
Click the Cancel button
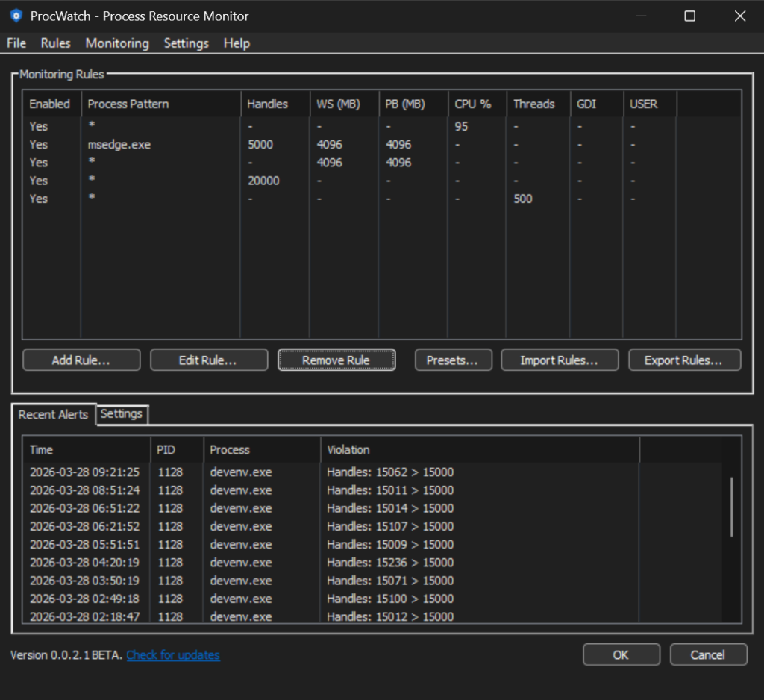tap(708, 654)
